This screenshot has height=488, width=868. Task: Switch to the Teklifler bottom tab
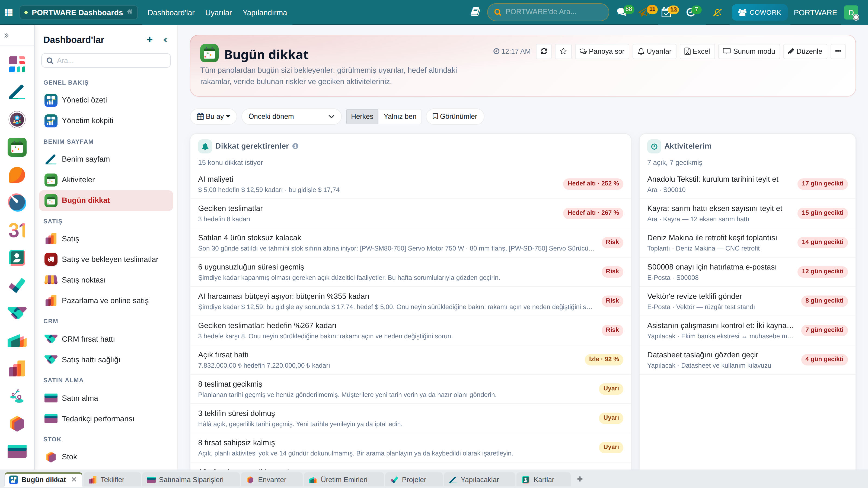click(x=112, y=480)
